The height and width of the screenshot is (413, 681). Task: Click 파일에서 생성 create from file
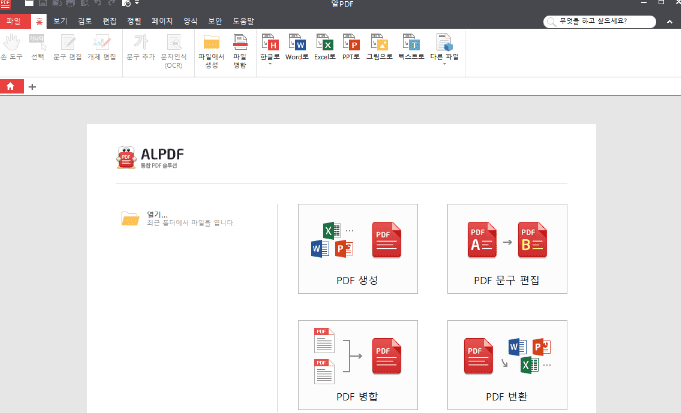pyautogui.click(x=212, y=51)
